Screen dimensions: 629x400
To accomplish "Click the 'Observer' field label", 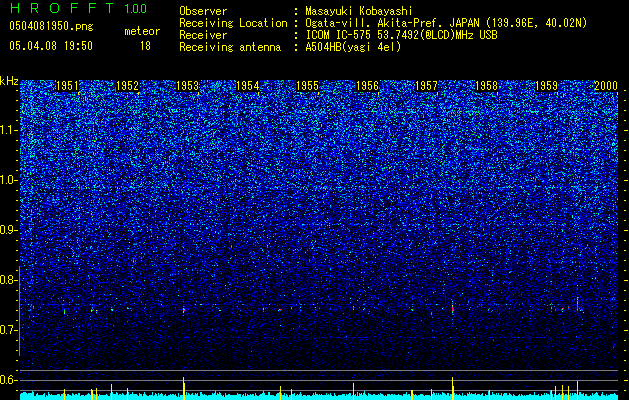I will click(x=203, y=11).
